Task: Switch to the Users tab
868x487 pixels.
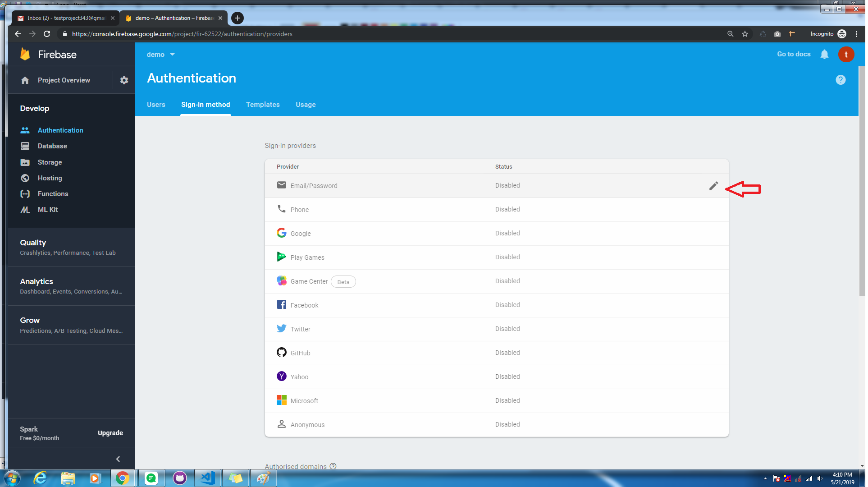Action: click(156, 105)
